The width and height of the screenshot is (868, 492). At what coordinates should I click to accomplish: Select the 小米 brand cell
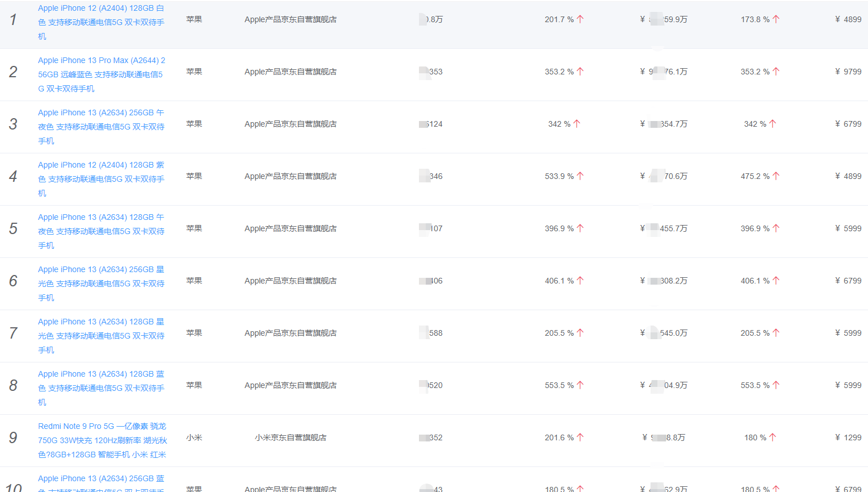click(x=194, y=437)
